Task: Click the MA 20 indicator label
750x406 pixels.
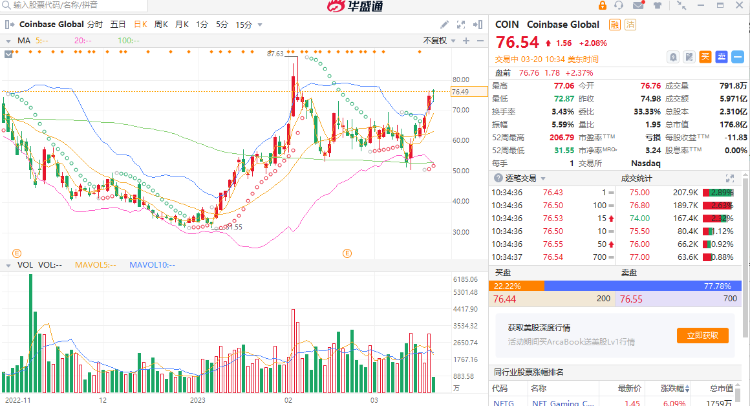Action: point(83,41)
